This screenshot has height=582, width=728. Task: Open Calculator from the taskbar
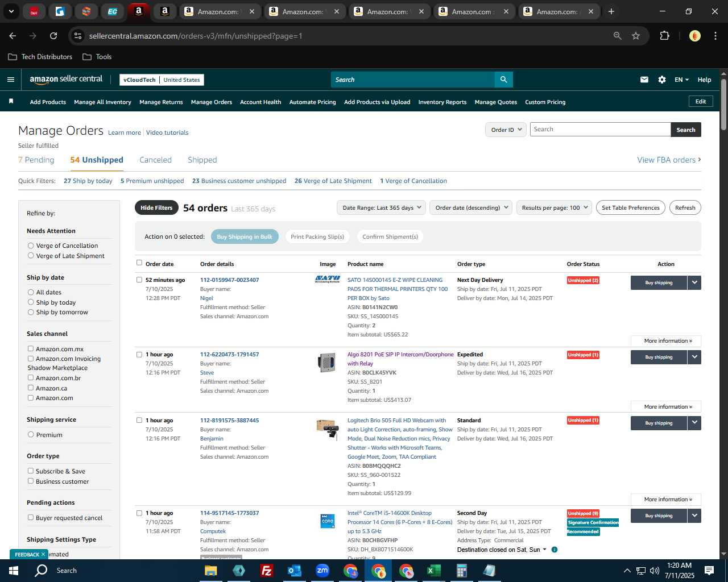point(462,571)
